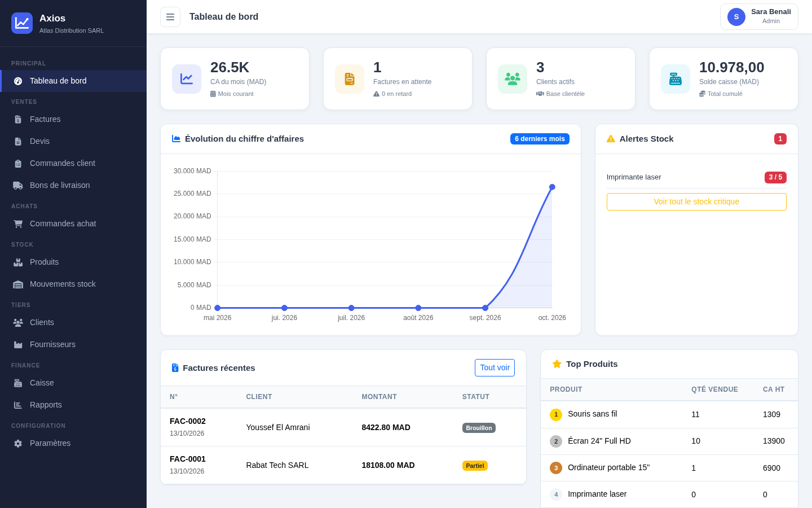Open invoice FAC-0002 row
Screen dimensions: 812x508
[x=343, y=427]
